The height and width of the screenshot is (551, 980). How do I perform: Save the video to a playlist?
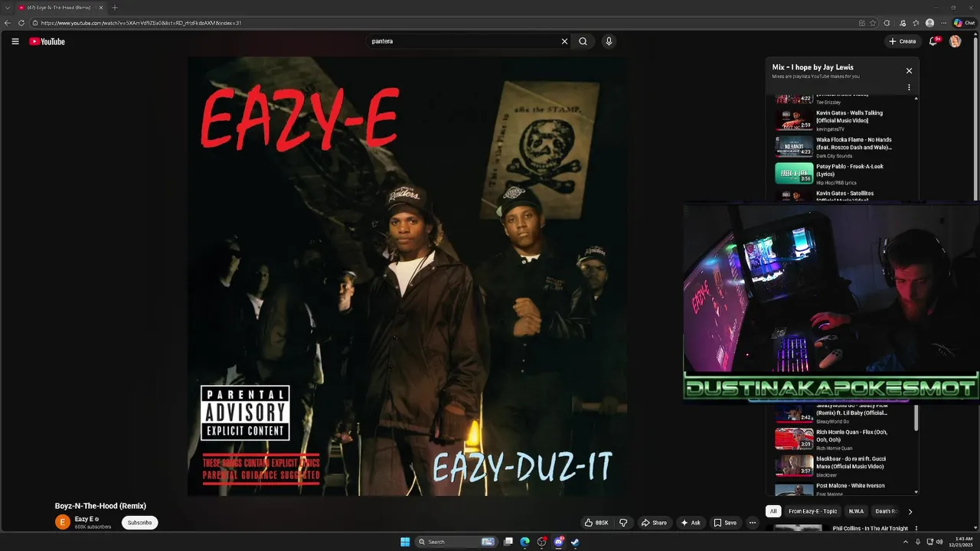click(725, 523)
